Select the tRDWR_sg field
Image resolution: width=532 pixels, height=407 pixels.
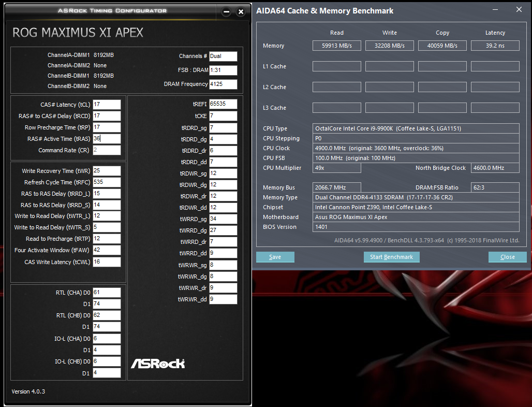tap(223, 173)
